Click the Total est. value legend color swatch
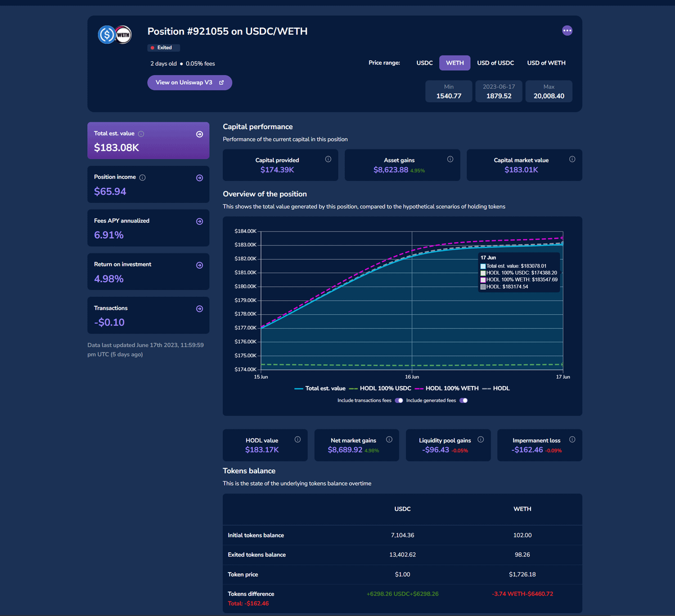The image size is (675, 616). click(299, 388)
